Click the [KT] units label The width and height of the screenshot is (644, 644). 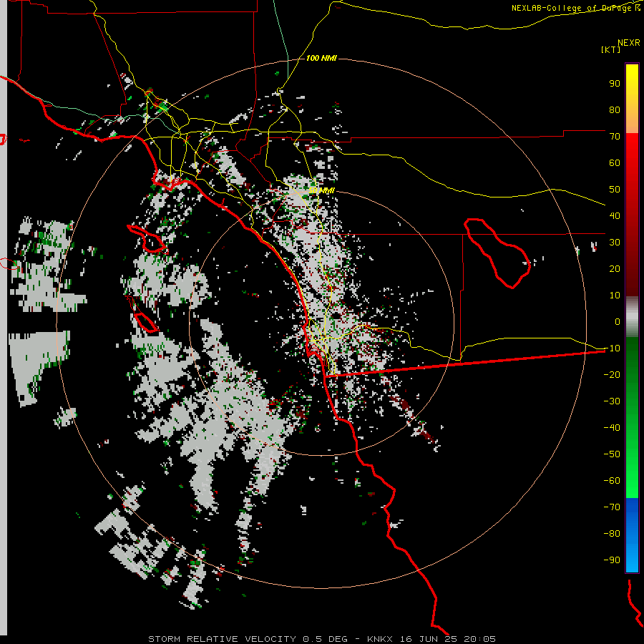(x=610, y=49)
